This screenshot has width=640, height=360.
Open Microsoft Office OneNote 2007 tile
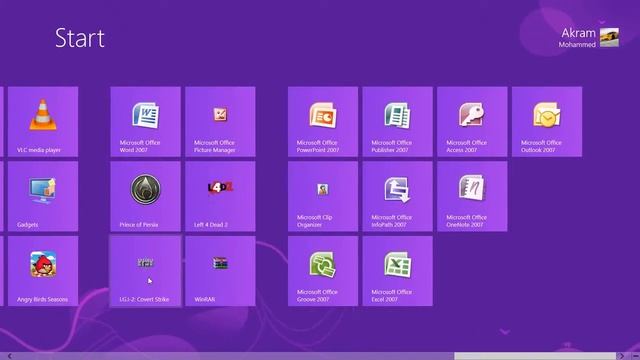(x=472, y=196)
